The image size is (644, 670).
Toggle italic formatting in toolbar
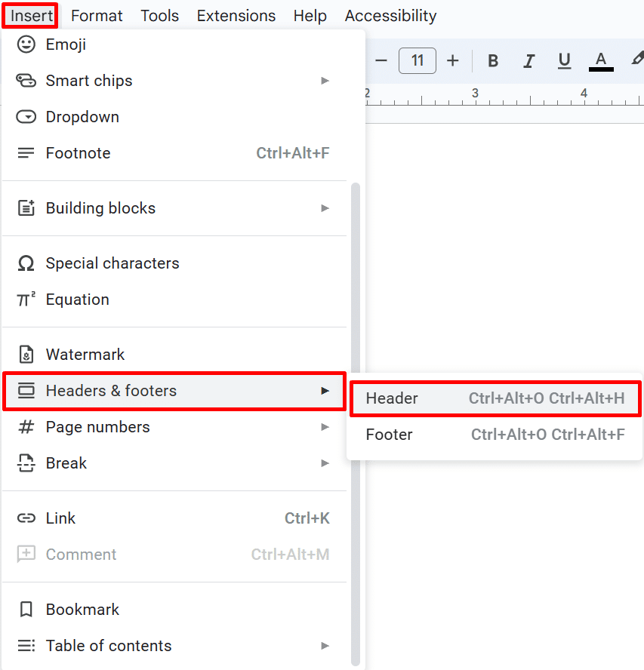pos(529,61)
